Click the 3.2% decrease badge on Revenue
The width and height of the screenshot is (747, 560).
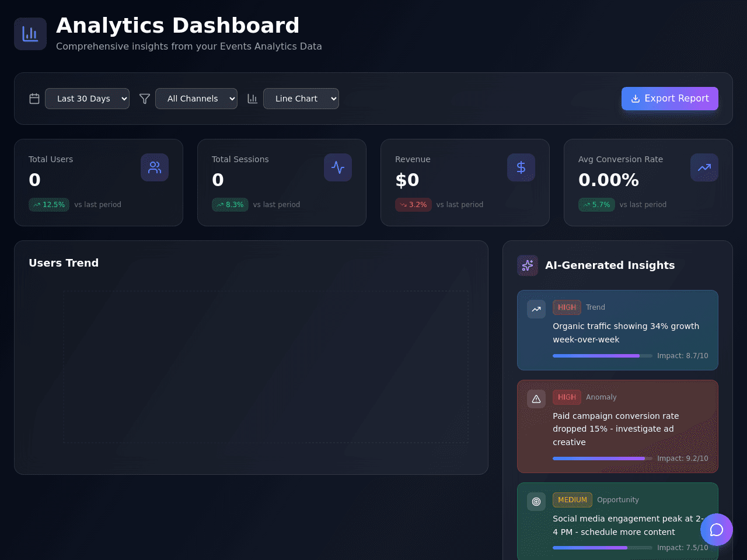(413, 205)
